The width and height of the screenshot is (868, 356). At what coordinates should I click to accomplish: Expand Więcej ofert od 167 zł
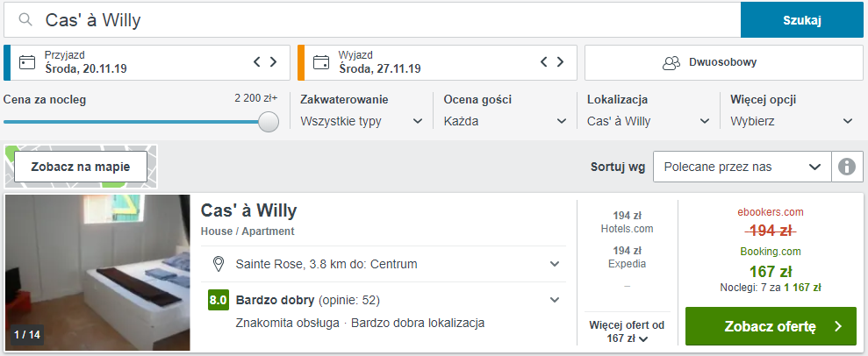(628, 331)
